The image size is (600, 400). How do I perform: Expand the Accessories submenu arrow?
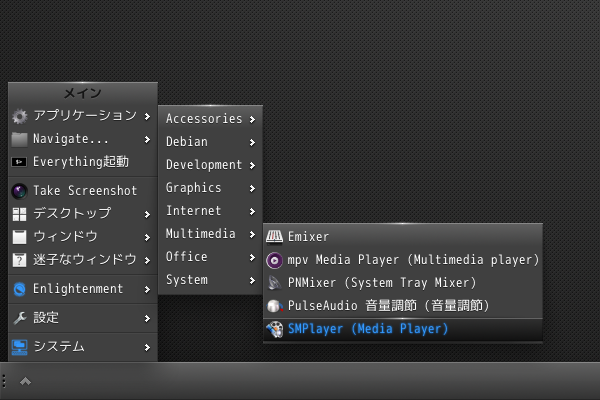pyautogui.click(x=252, y=119)
